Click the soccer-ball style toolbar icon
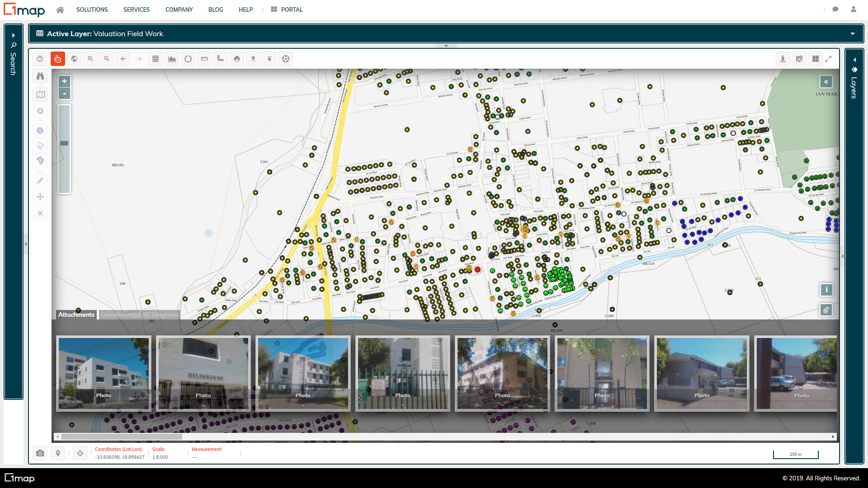 click(286, 59)
